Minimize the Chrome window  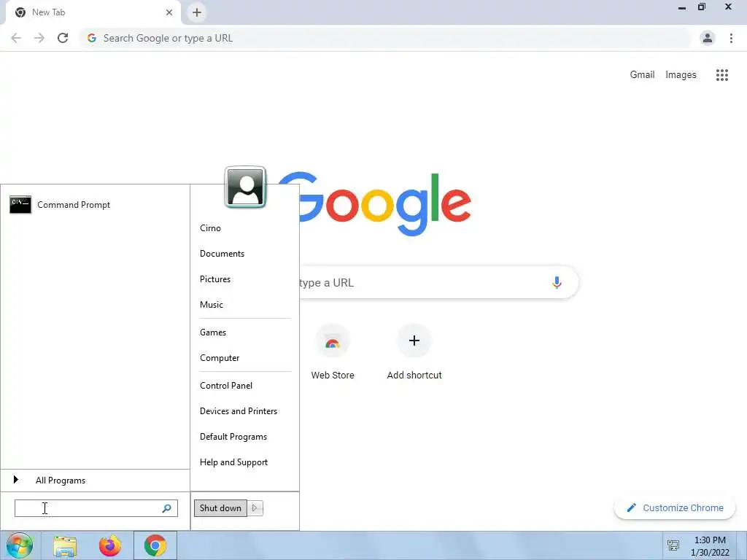pyautogui.click(x=682, y=7)
